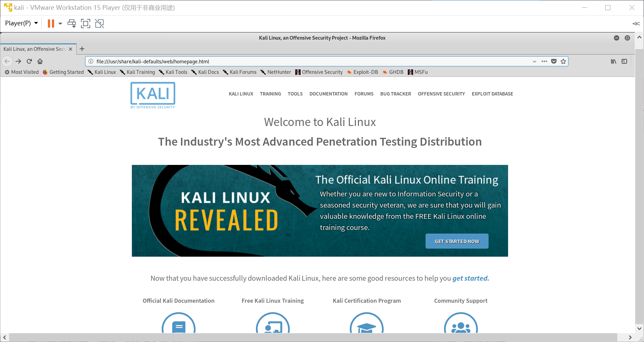The image size is (644, 342).
Task: Click the community group people icon
Action: point(461,323)
